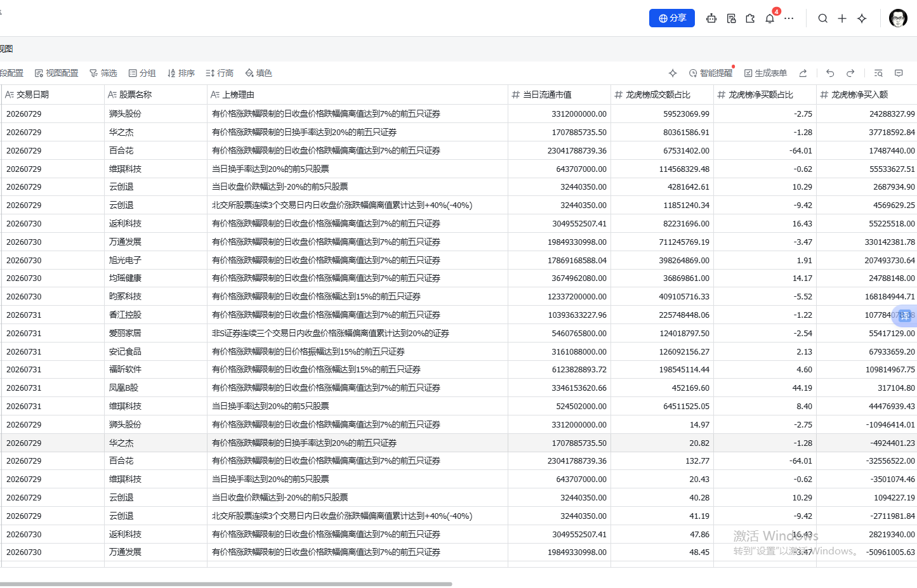Click the blue floating widget on right edge
The image size is (917, 588).
point(906,315)
